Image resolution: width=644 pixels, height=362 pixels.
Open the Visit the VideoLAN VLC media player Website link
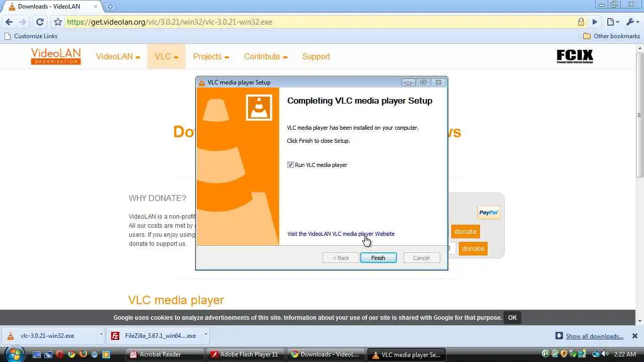(341, 234)
